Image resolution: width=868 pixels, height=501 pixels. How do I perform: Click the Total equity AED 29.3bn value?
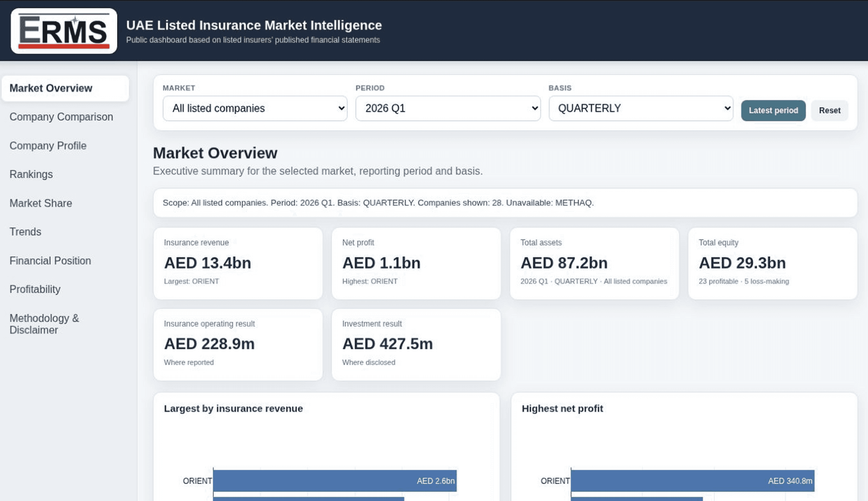[742, 263]
